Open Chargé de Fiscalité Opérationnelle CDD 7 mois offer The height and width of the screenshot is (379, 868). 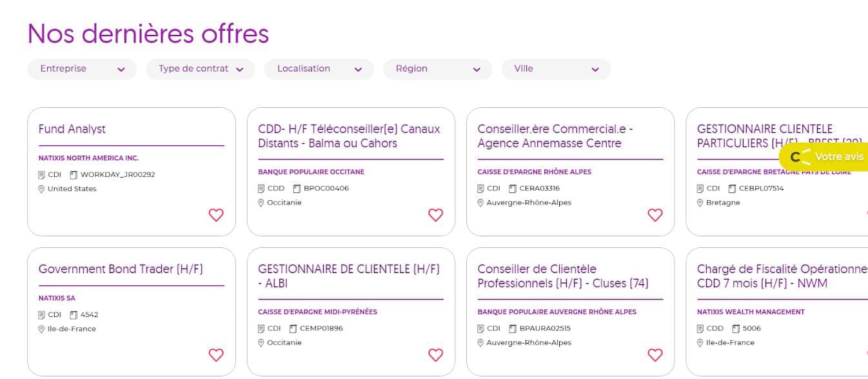782,276
